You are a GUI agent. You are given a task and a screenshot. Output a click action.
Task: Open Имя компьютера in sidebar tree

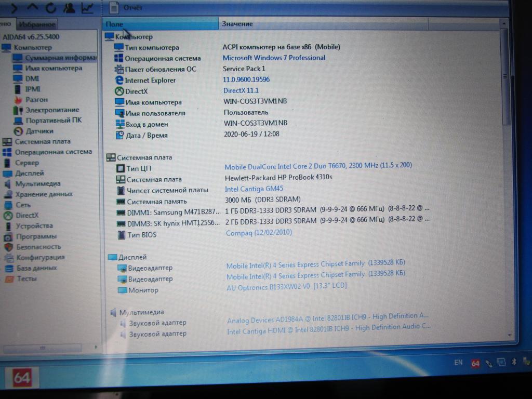click(54, 68)
